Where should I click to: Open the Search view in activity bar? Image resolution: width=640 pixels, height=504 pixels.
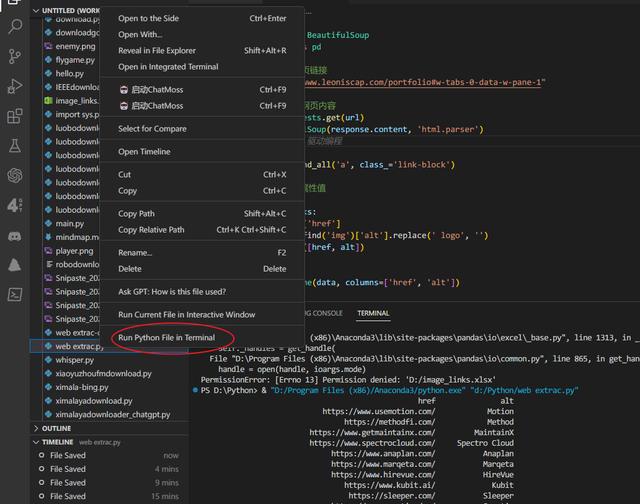point(15,26)
